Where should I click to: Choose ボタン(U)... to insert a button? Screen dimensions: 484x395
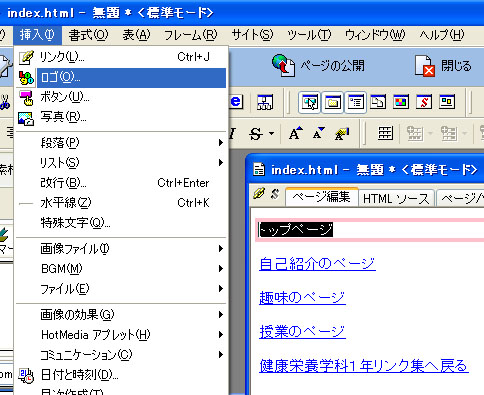(x=121, y=97)
